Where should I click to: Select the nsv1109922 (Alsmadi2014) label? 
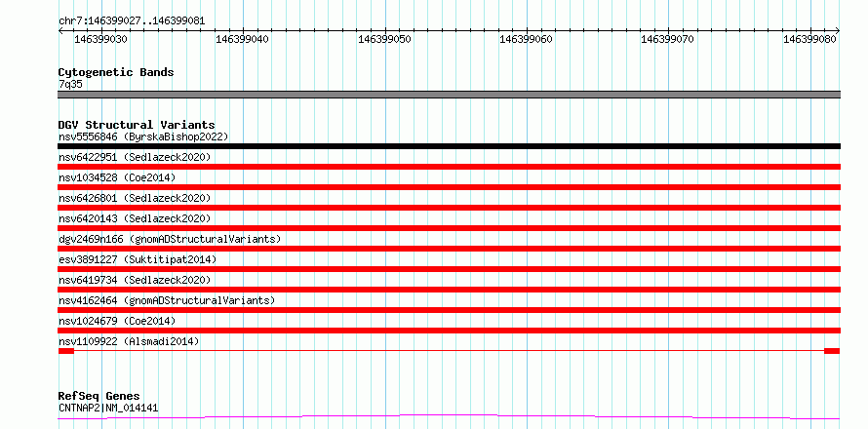(129, 341)
